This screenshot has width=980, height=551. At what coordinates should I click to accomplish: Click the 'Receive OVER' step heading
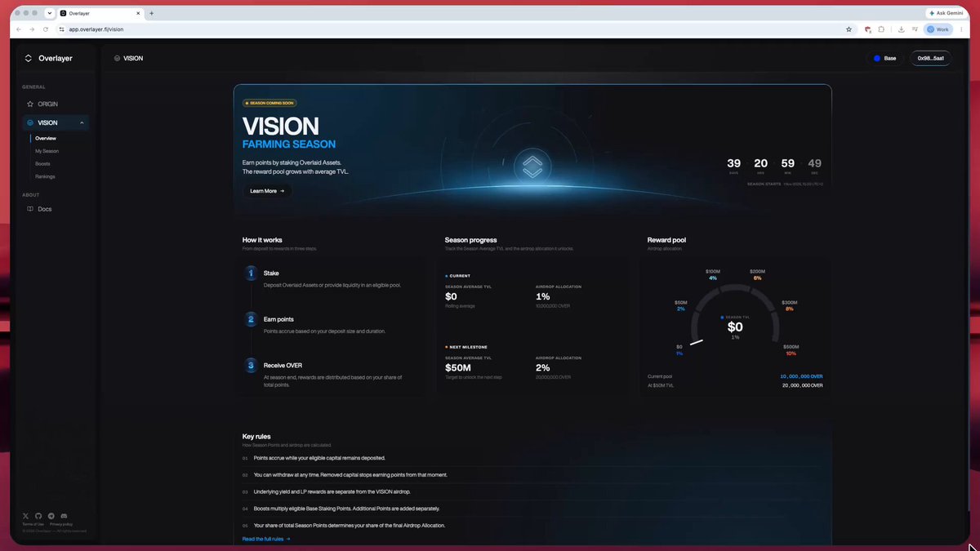pyautogui.click(x=283, y=366)
